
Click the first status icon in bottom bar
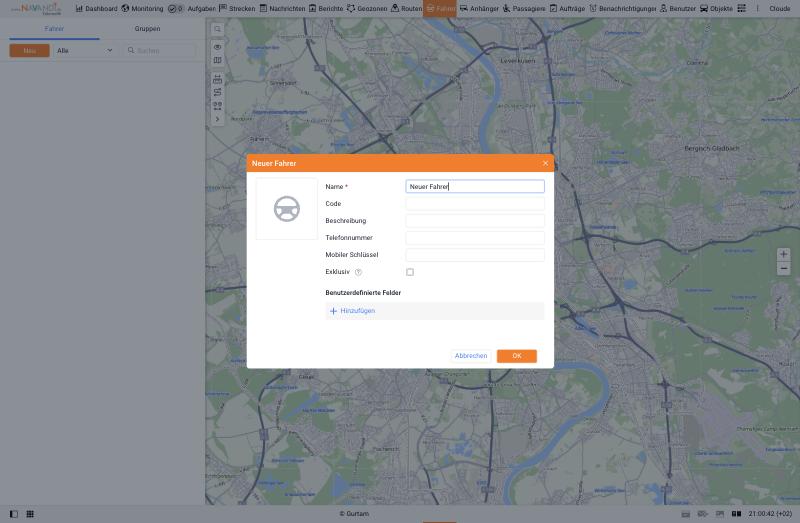686,514
